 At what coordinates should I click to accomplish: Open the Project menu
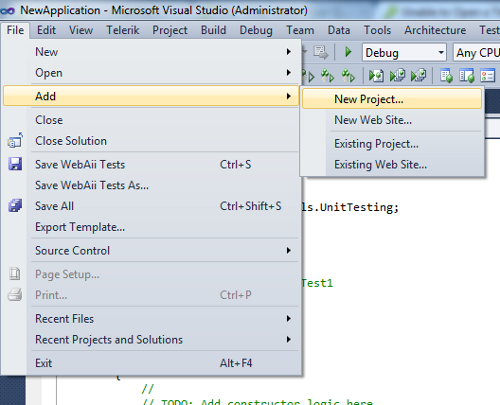[170, 30]
